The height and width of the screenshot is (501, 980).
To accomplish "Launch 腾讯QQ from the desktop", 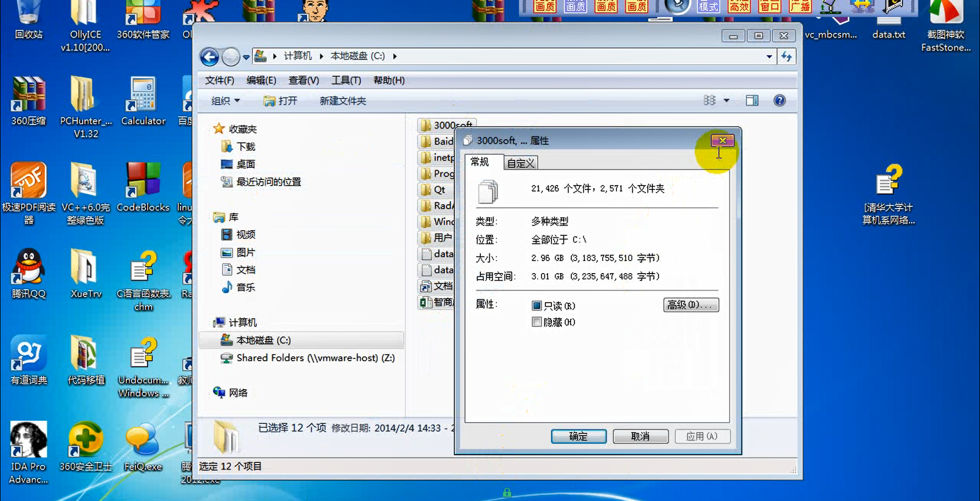I will [x=28, y=267].
